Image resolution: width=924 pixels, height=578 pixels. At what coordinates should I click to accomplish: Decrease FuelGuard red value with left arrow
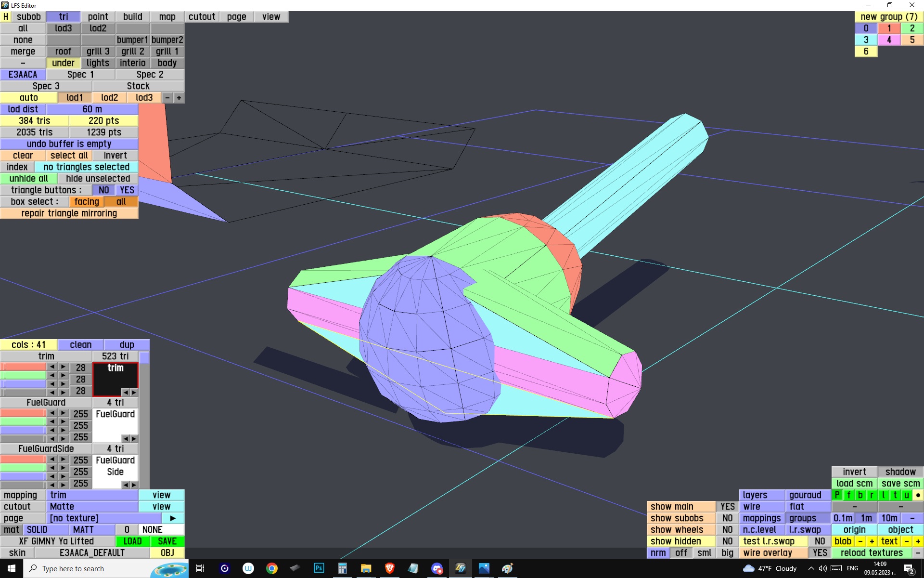[52, 413]
